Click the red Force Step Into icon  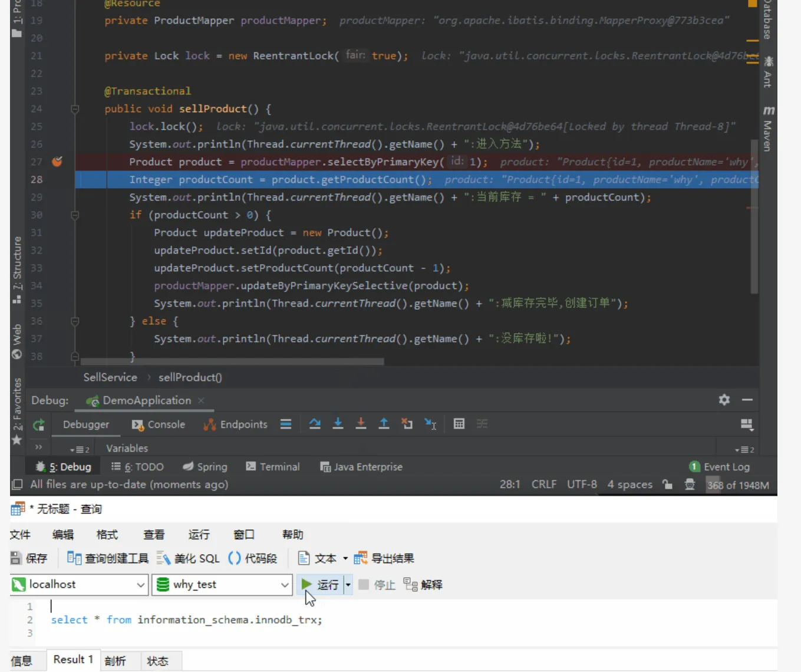pos(361,424)
